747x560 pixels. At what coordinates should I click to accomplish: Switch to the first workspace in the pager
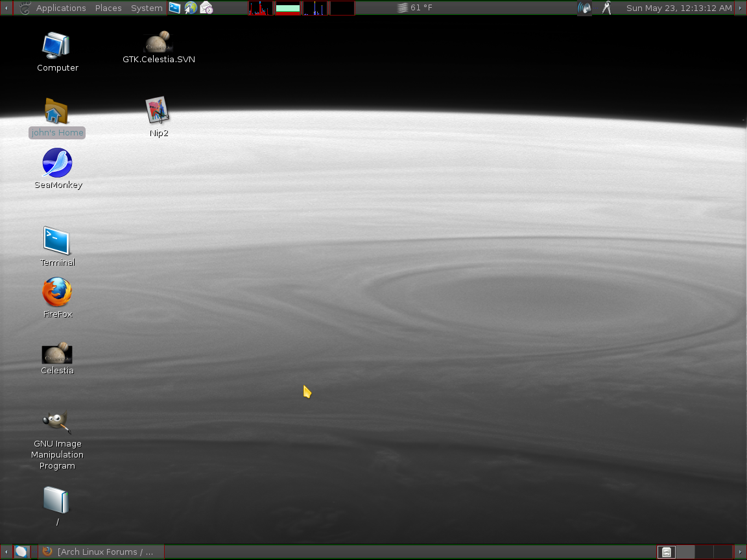(667, 552)
